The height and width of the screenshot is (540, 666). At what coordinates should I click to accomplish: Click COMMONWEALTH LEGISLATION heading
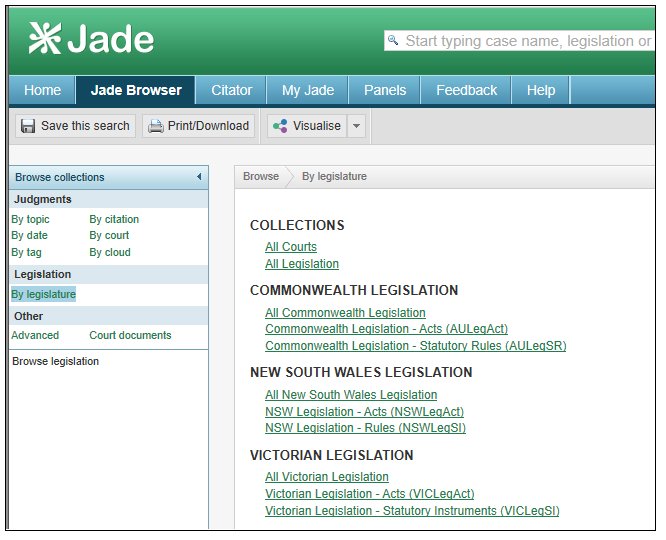coord(354,291)
